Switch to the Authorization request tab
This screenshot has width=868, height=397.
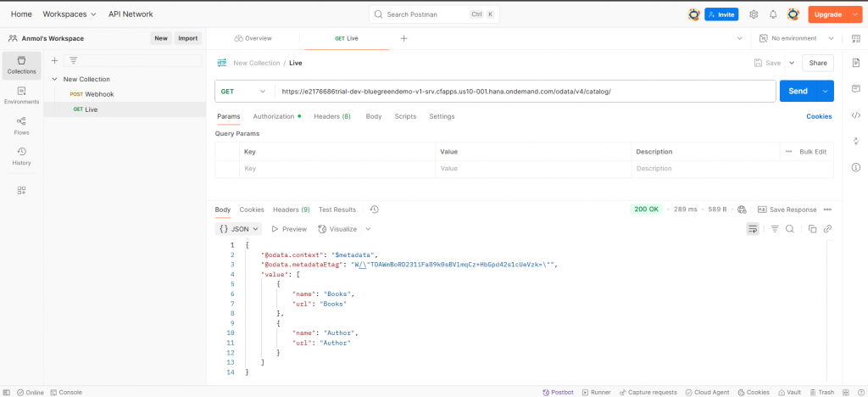pos(277,116)
